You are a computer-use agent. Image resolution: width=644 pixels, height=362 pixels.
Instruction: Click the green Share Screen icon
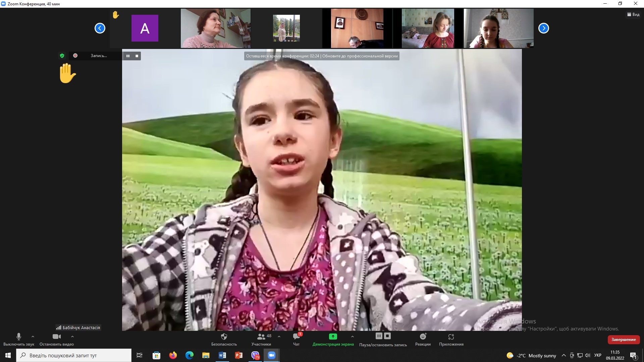(x=333, y=337)
